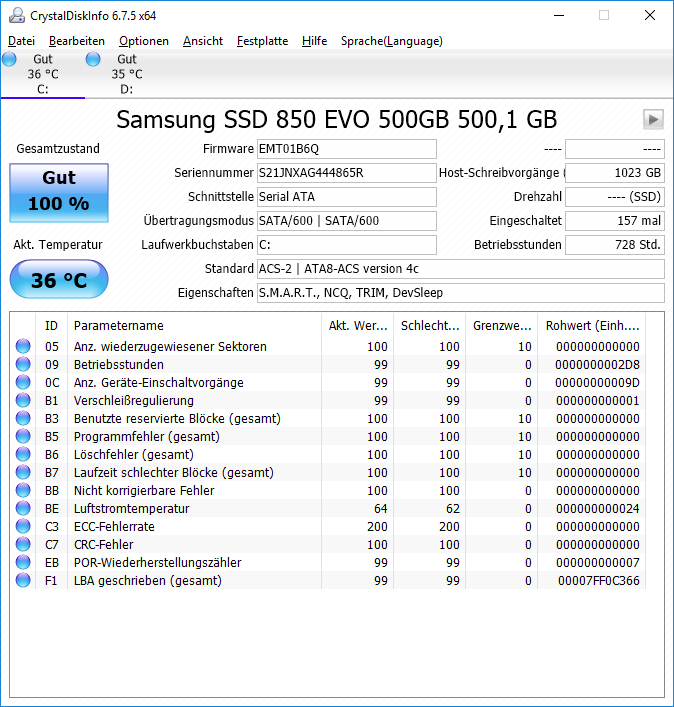Click the CrystalDiskInfo app icon in title bar
The image size is (674, 707).
point(17,15)
